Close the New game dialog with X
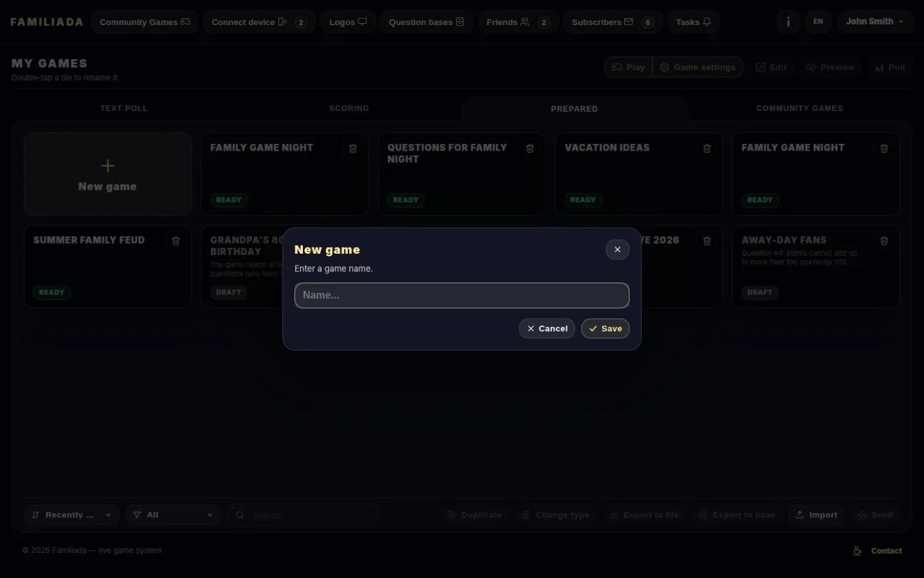The height and width of the screenshot is (578, 924). pyautogui.click(x=617, y=250)
